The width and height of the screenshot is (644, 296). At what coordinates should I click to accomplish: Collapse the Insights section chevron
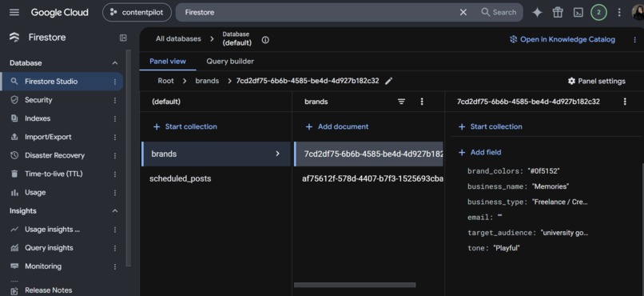(115, 211)
